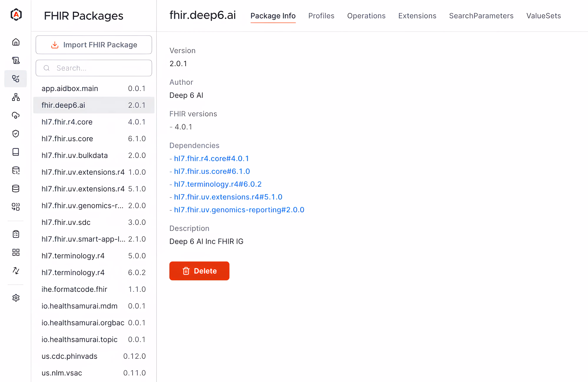This screenshot has height=382, width=588.
Task: Open hl7.fhir.us.core#6.1.0 dependency link
Action: [x=212, y=171]
